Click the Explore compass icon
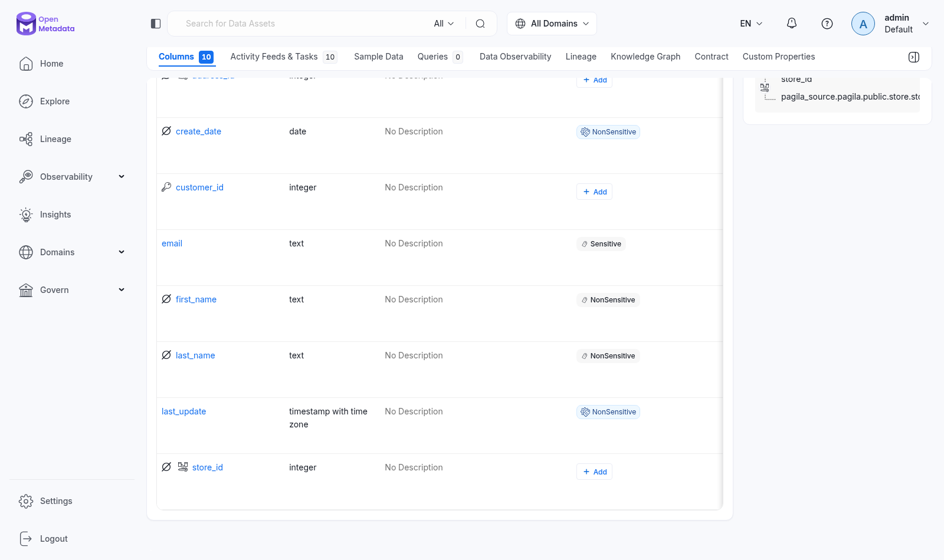Viewport: 944px width, 560px height. pyautogui.click(x=26, y=101)
